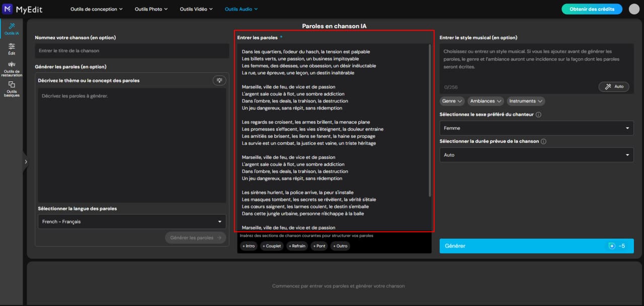The image size is (644, 306).
Task: Open the Édit sidebar tool
Action: [12, 49]
